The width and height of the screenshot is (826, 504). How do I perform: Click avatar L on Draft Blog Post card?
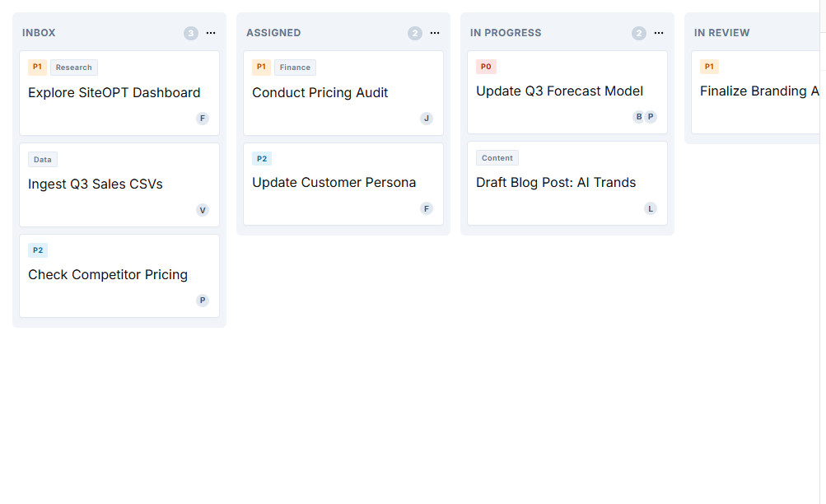point(651,208)
